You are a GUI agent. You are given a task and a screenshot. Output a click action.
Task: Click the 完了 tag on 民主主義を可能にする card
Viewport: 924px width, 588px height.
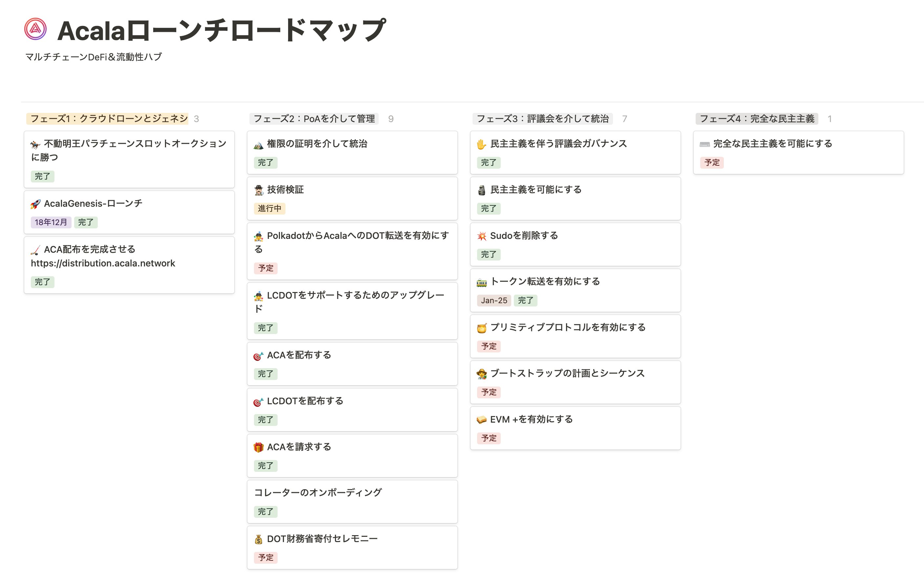(x=489, y=208)
